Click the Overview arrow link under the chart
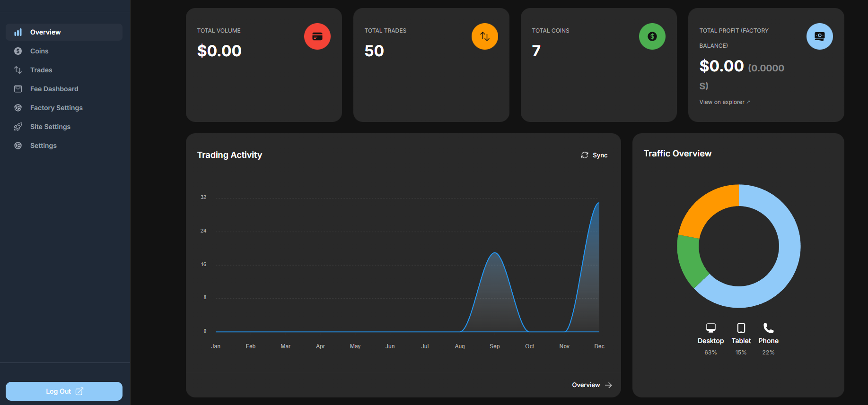This screenshot has height=405, width=868. click(592, 385)
